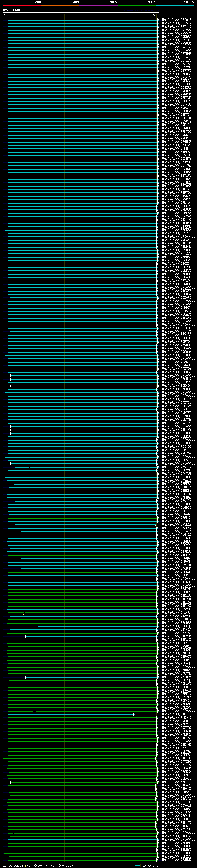Select hit UniRef100_Q95L19
The height and width of the screenshot is (868, 197).
point(176,525)
